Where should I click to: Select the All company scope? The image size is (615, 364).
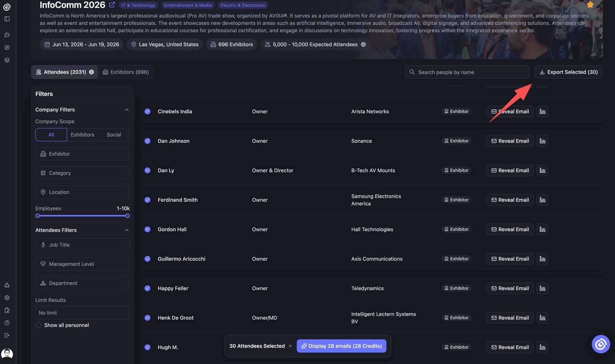click(x=51, y=135)
